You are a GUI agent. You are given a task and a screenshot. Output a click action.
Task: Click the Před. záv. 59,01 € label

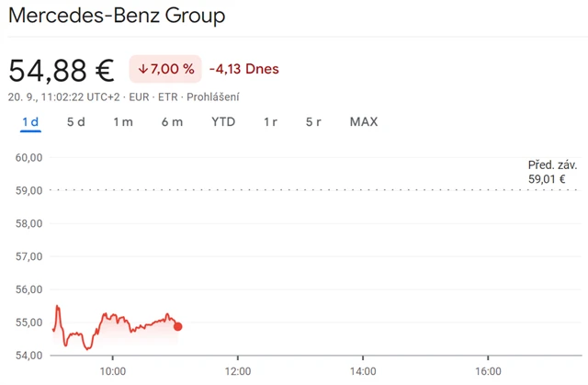tap(552, 172)
